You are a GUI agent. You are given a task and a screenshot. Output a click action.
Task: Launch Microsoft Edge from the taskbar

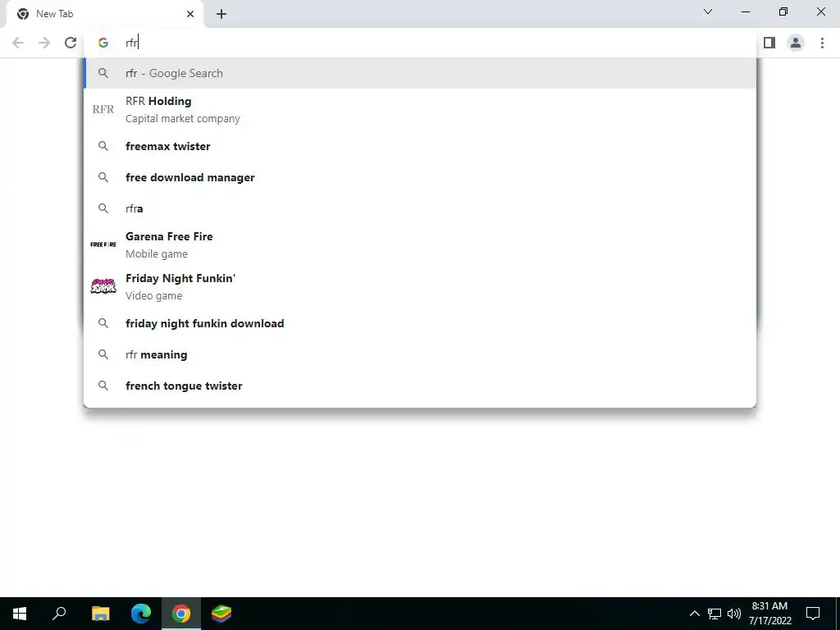141,614
